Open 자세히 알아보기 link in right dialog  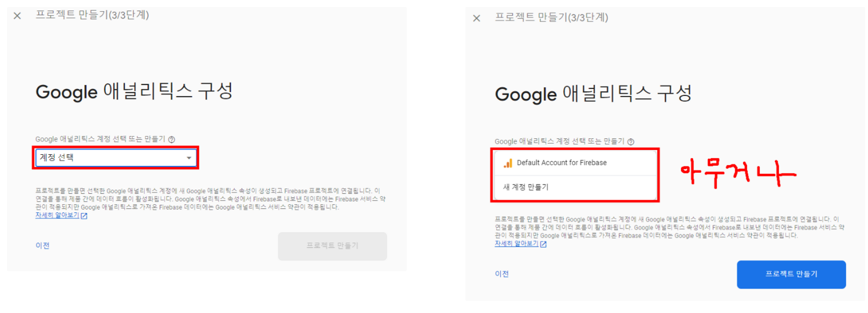coord(517,244)
